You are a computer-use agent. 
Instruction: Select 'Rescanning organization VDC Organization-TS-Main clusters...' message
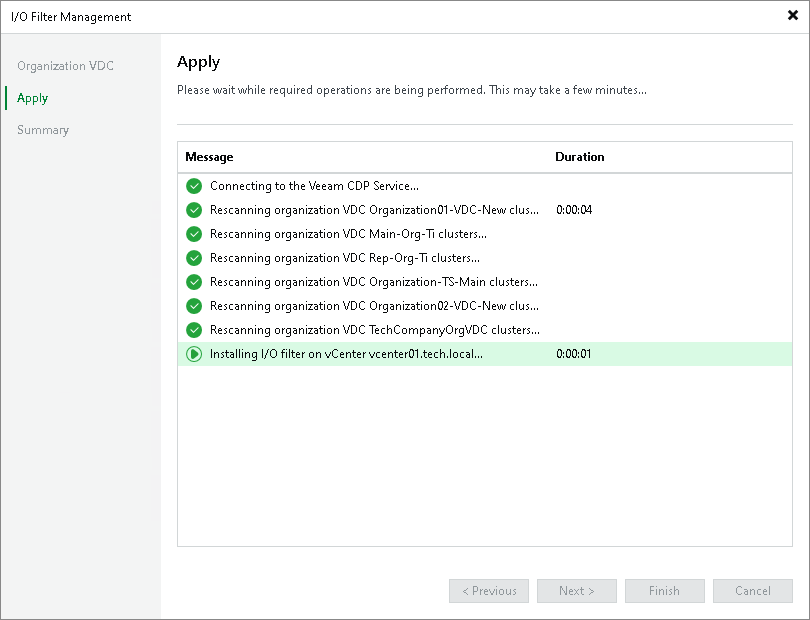[x=373, y=282]
